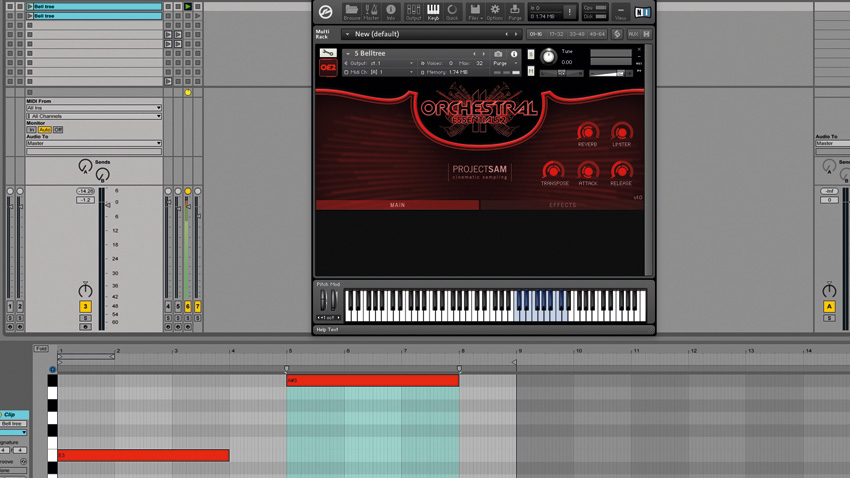Image resolution: width=850 pixels, height=478 pixels.
Task: Open the Quick-Load catalog
Action: [x=452, y=12]
